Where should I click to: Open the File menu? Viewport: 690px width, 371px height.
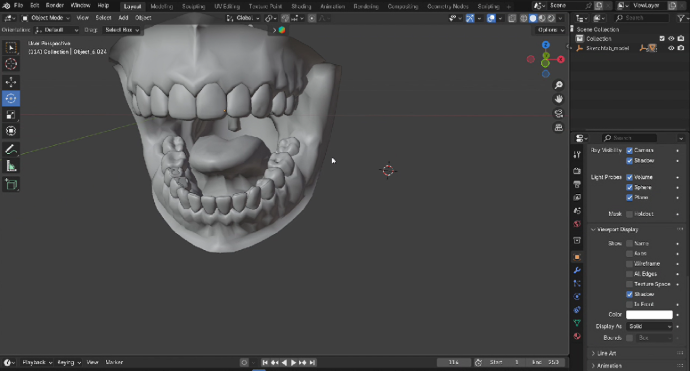18,6
